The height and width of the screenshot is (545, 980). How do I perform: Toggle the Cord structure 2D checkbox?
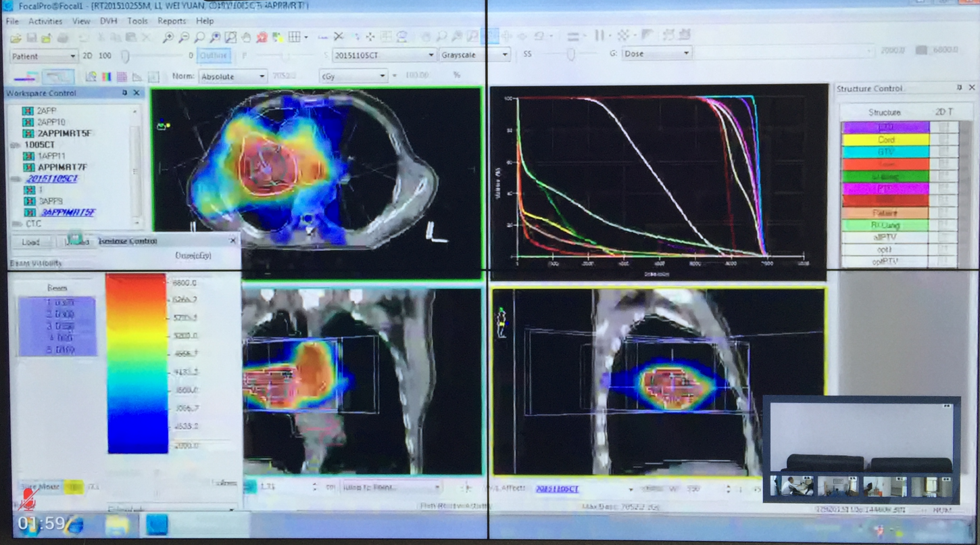point(943,140)
